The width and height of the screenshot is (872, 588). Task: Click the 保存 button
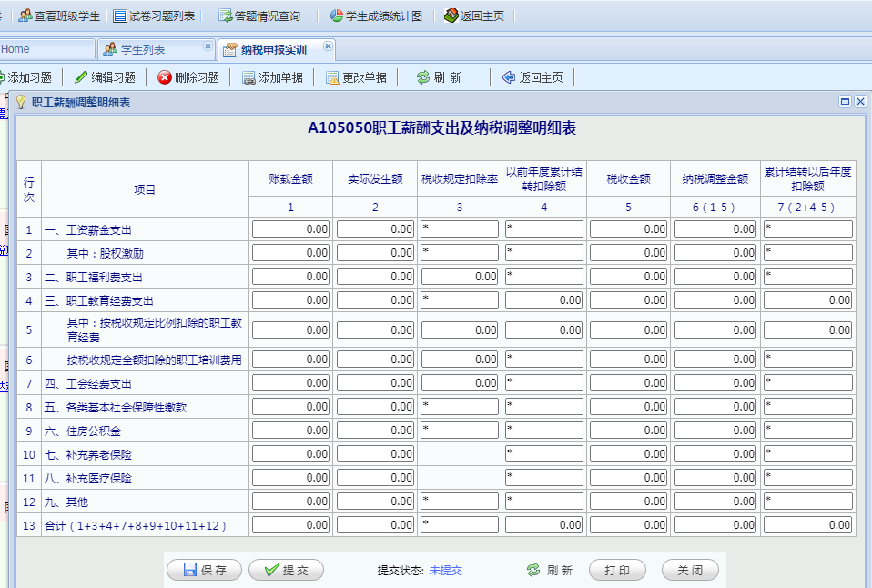click(205, 570)
